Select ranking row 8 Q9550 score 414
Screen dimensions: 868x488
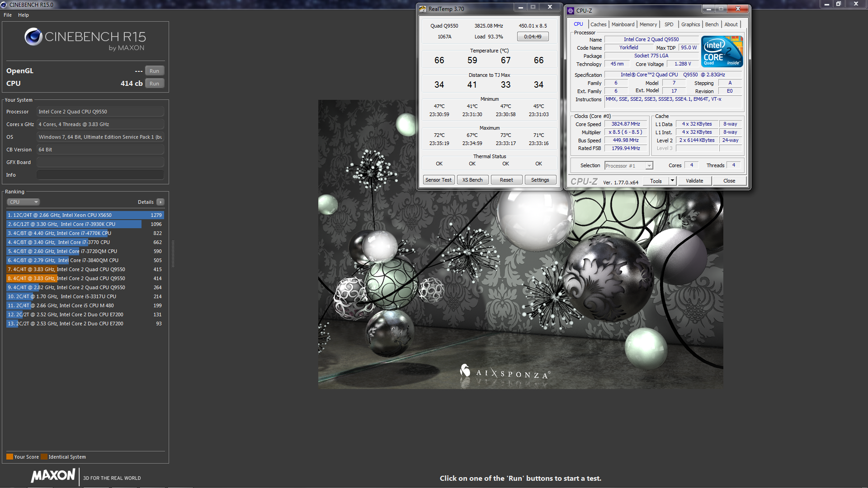tap(85, 278)
